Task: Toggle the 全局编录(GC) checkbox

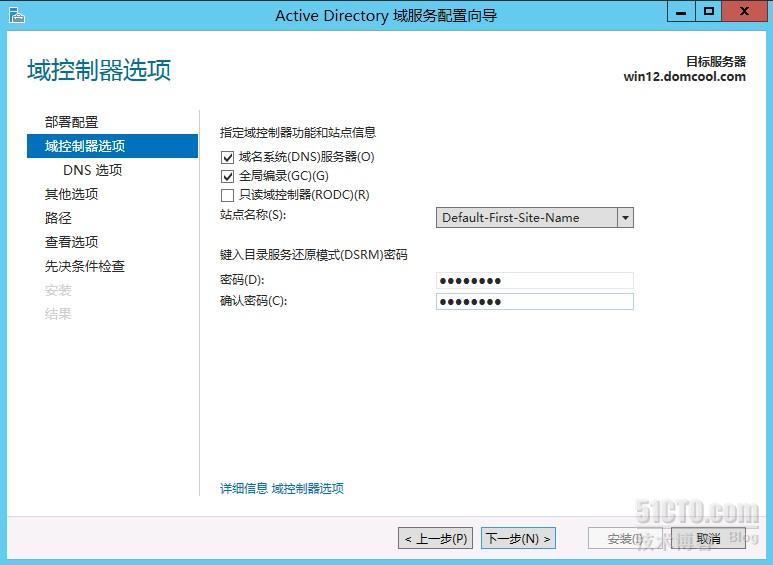Action: [x=227, y=176]
